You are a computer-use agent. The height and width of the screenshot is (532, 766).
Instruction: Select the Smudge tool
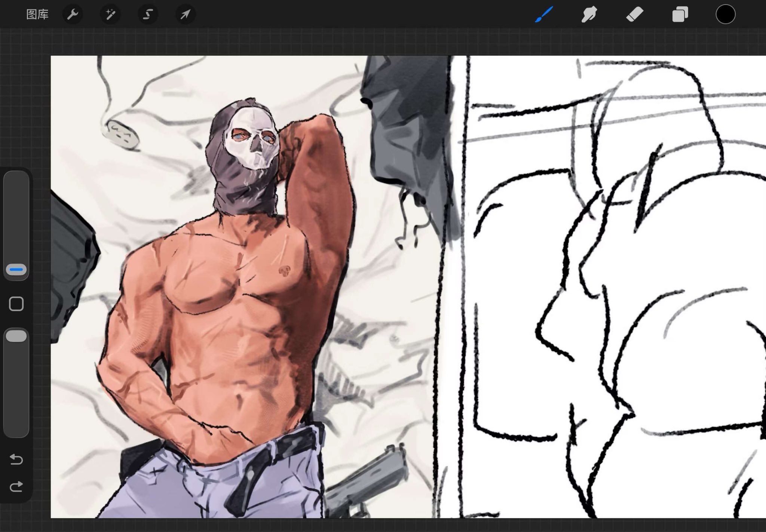(x=589, y=15)
